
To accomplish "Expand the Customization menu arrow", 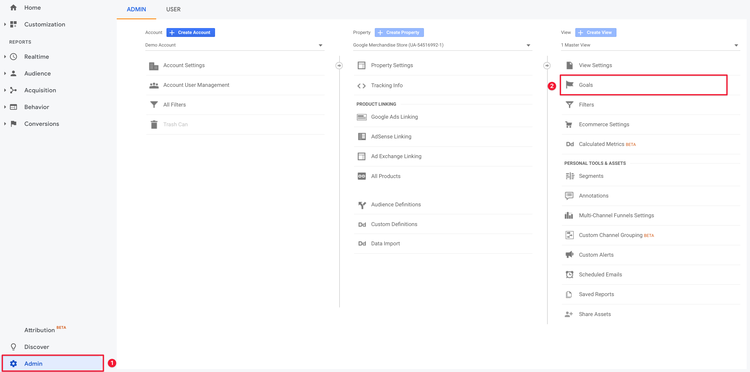I will pos(5,24).
